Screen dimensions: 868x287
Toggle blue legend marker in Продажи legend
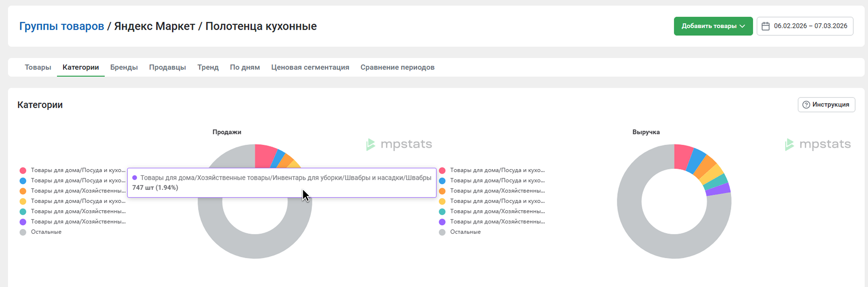[23, 181]
